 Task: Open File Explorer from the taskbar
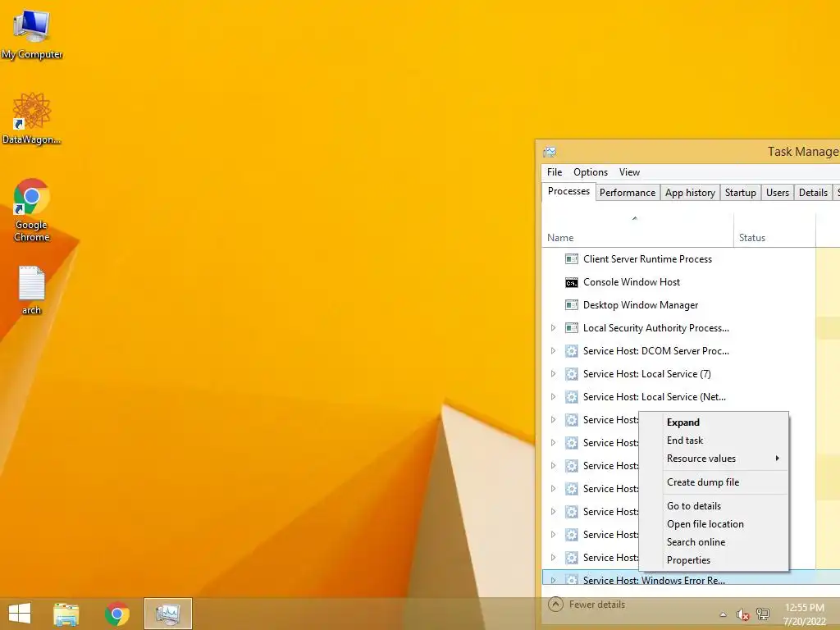(x=66, y=614)
